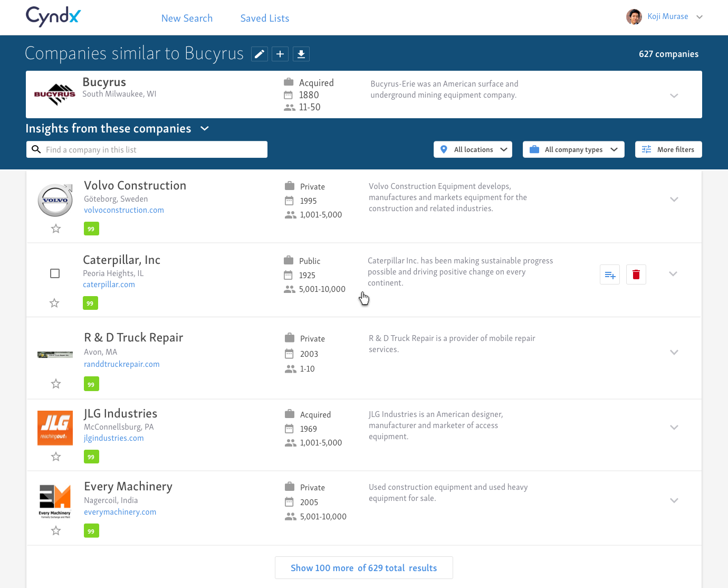Select the Caterpillar, Inc checkbox
The height and width of the screenshot is (588, 728).
(x=55, y=273)
